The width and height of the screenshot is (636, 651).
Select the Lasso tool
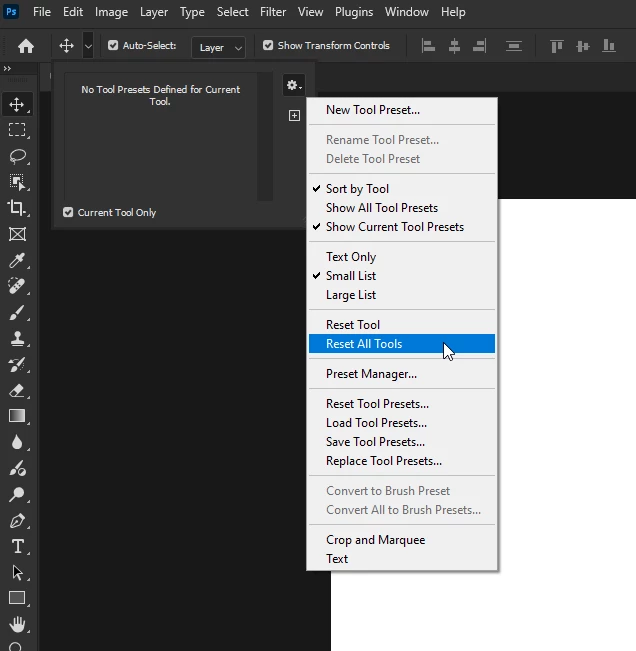coord(17,156)
